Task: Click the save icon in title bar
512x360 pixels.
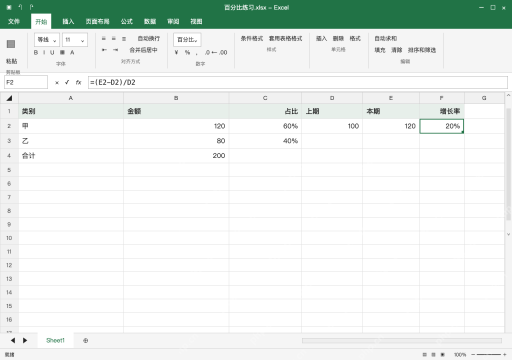Action: tap(9, 7)
